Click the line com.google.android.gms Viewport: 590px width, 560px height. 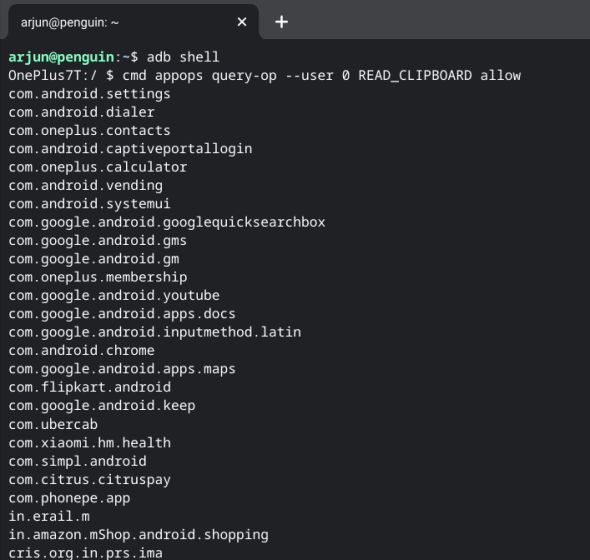97,241
